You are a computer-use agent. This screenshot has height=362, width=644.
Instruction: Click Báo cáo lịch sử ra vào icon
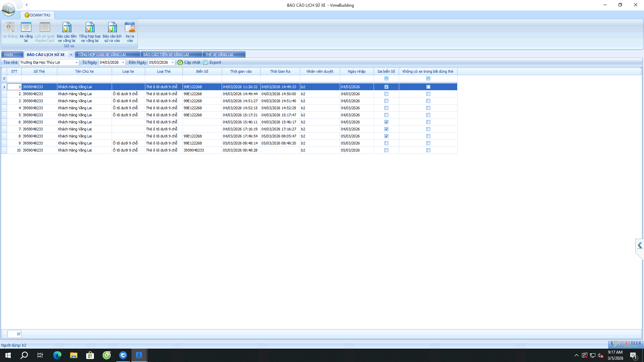coord(112,27)
